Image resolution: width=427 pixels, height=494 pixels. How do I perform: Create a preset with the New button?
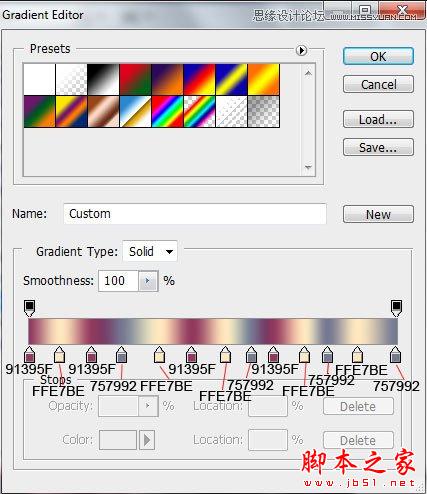click(378, 214)
